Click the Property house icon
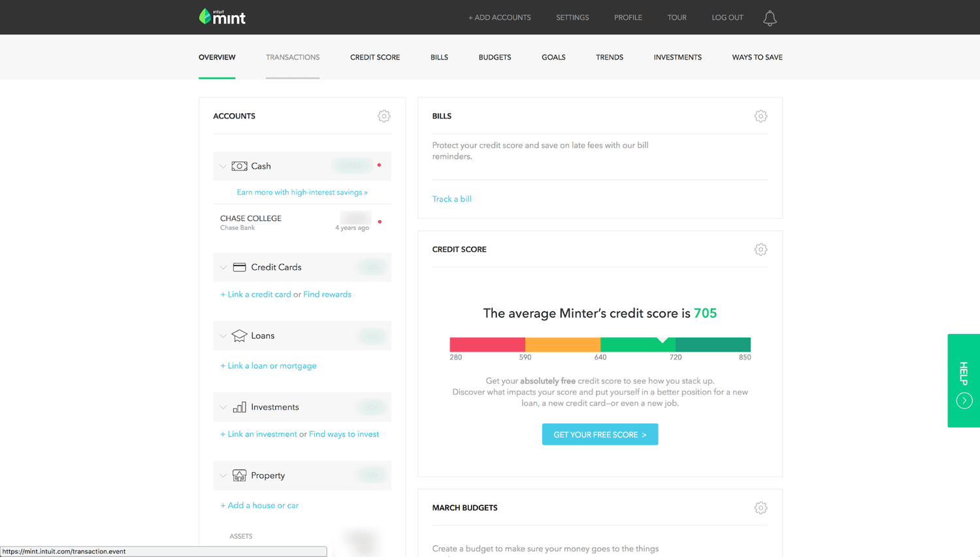This screenshot has width=980, height=557. tap(239, 475)
